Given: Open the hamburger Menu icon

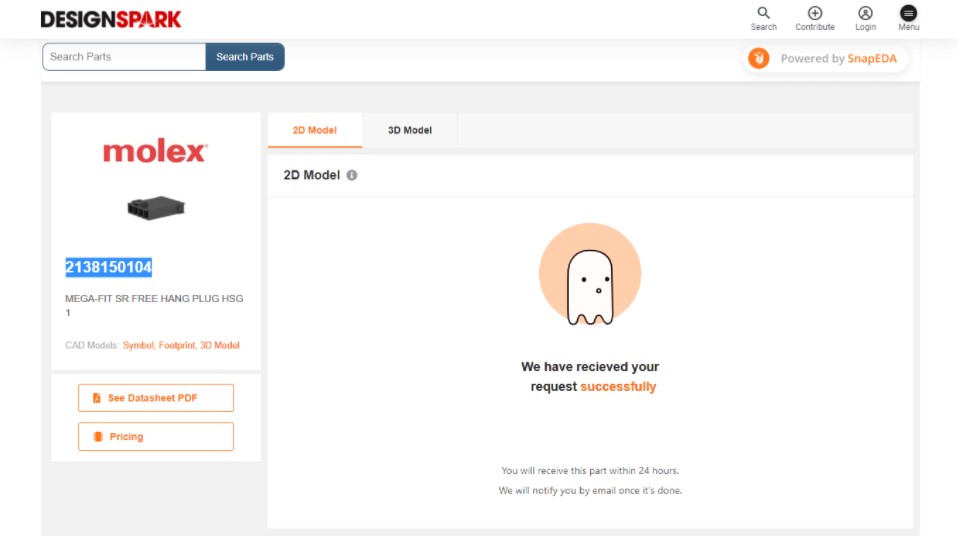Looking at the screenshot, I should coord(909,13).
